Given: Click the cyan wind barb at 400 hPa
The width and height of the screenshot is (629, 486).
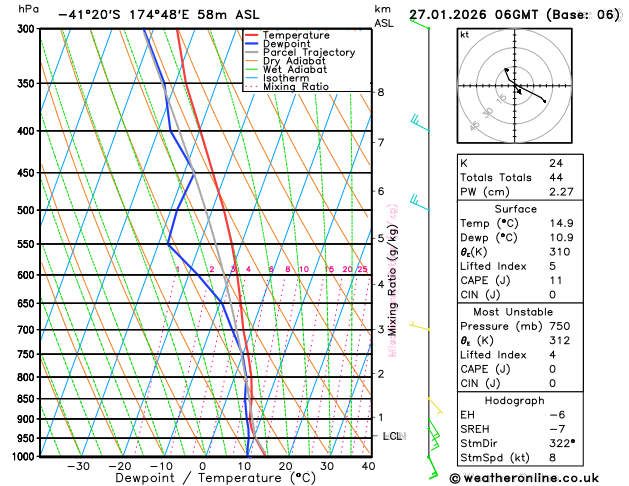Looking at the screenshot, I should [420, 123].
